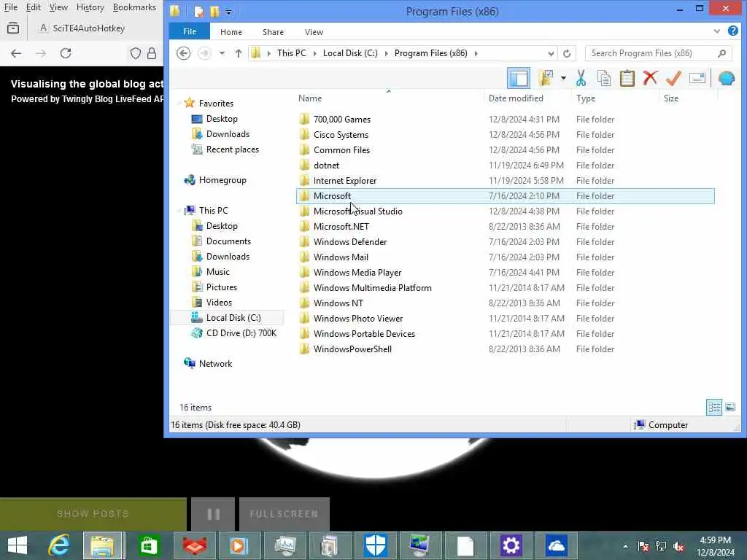747x560 pixels.
Task: Toggle the navigation pane toolbar icon
Action: 519,78
